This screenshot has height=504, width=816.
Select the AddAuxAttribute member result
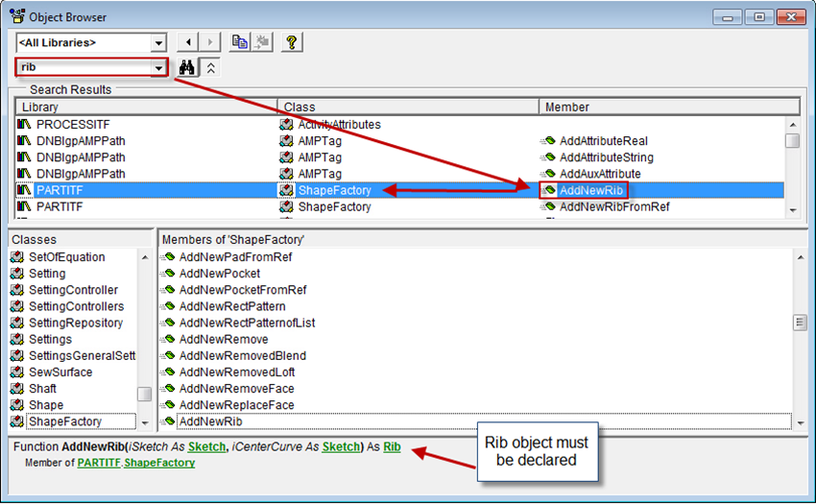(600, 174)
